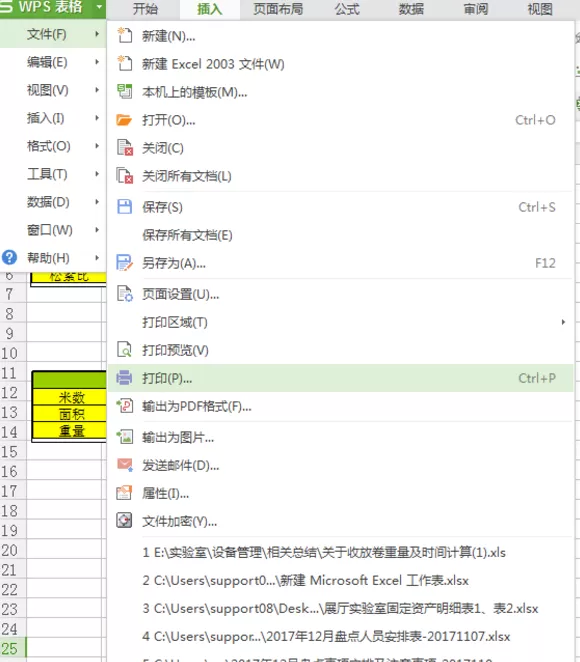Select the 插入 ribbon tab
Screen dimensions: 580x662
click(x=210, y=9)
